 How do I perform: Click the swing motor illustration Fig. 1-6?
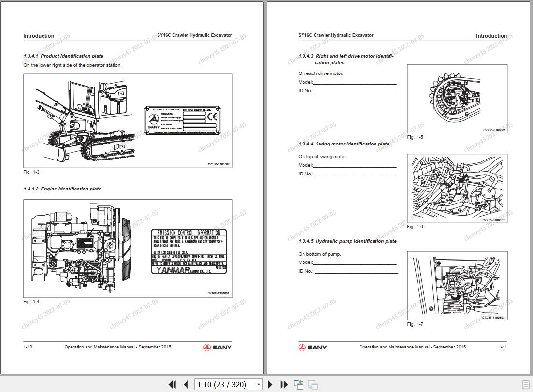tap(457, 189)
